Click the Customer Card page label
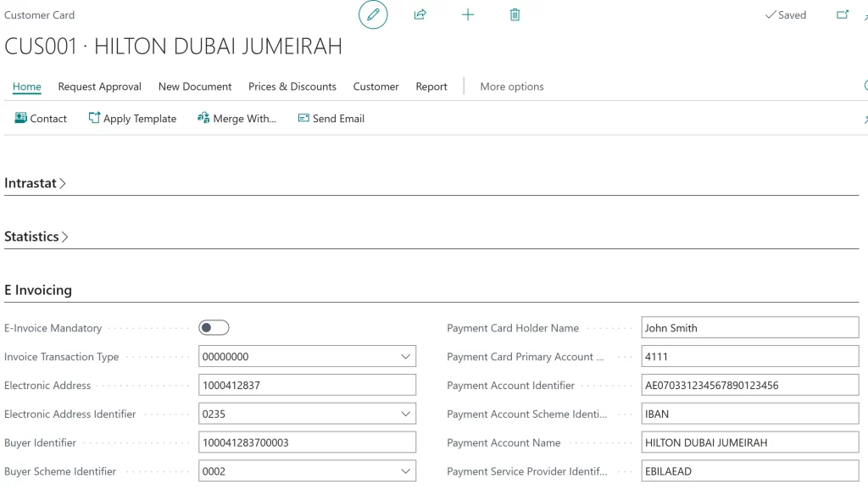 click(39, 15)
